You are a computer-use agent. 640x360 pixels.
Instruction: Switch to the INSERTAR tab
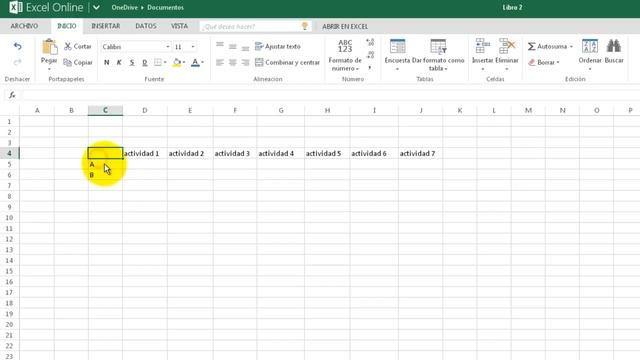coord(105,26)
